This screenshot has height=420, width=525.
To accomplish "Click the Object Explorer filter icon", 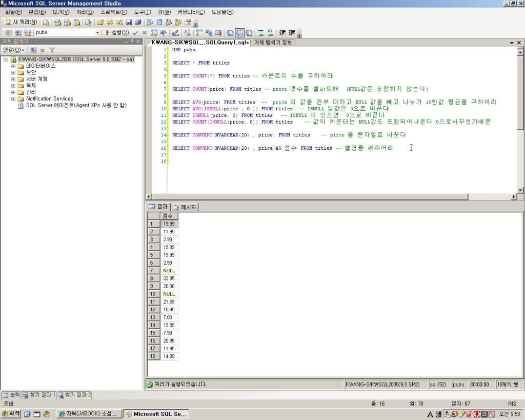I will tap(52, 50).
